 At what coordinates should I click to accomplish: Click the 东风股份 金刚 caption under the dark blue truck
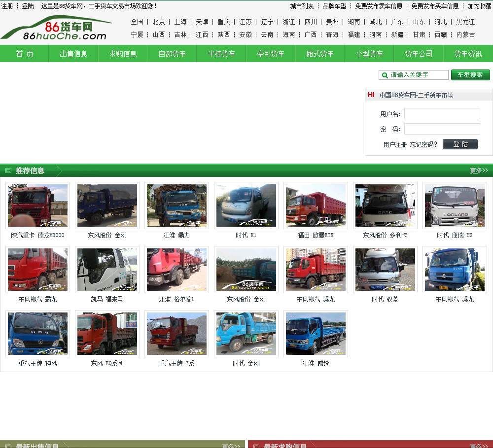107,235
